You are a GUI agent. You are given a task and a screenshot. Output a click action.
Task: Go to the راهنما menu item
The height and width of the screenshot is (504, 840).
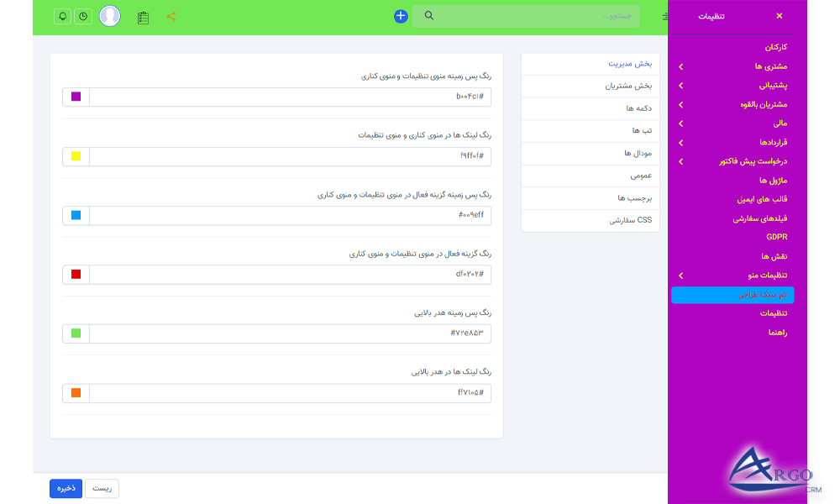779,331
